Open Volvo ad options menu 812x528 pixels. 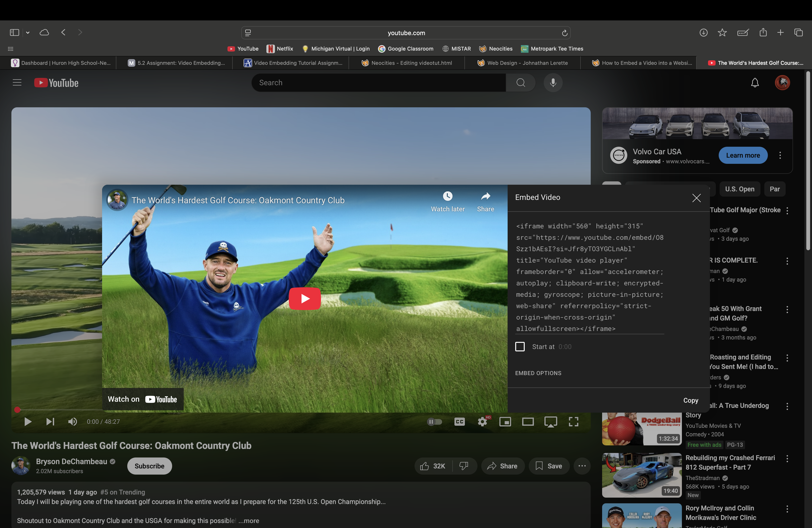[780, 155]
